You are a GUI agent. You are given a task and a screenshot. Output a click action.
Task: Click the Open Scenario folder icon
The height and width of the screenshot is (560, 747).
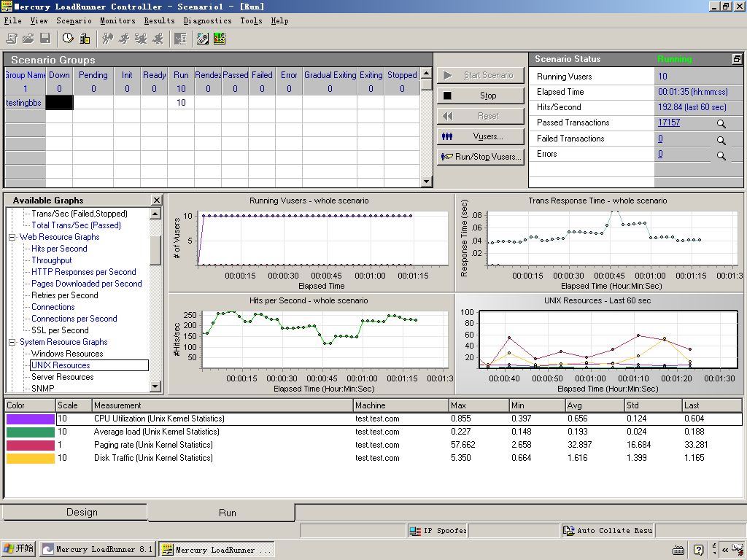click(28, 39)
